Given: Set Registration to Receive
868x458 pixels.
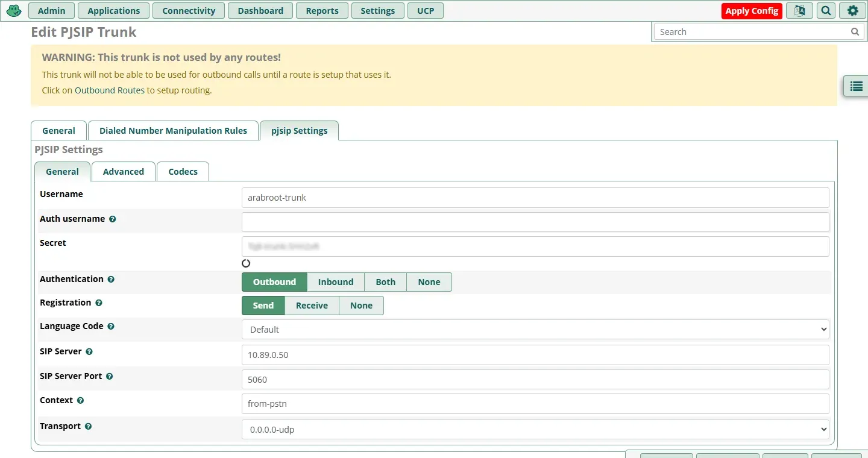Looking at the screenshot, I should (x=312, y=306).
